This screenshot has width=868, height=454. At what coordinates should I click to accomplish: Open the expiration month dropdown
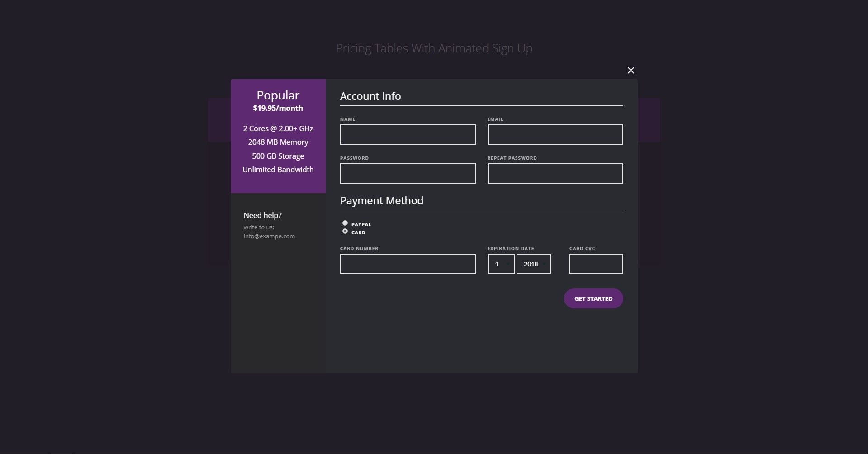(501, 264)
